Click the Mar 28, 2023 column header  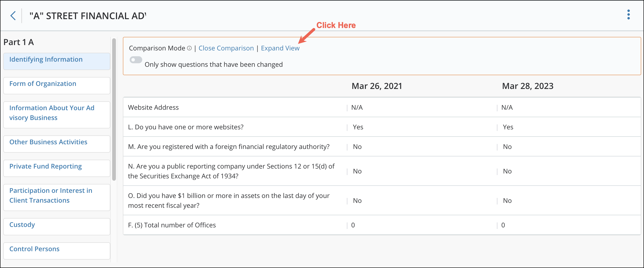[x=527, y=86]
